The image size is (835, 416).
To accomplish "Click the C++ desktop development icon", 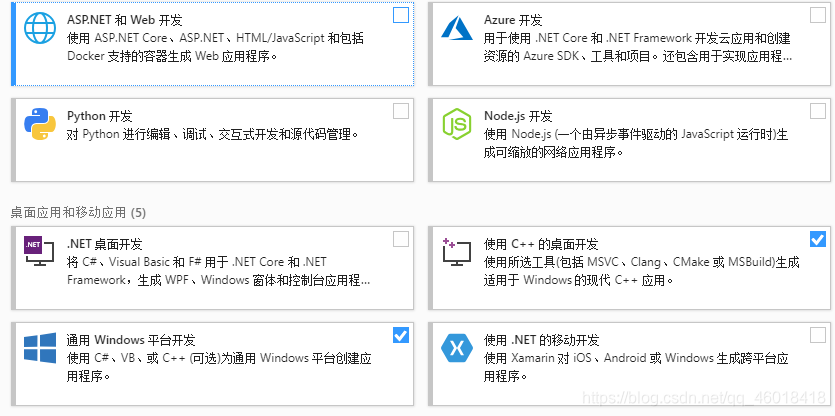I will tap(457, 251).
